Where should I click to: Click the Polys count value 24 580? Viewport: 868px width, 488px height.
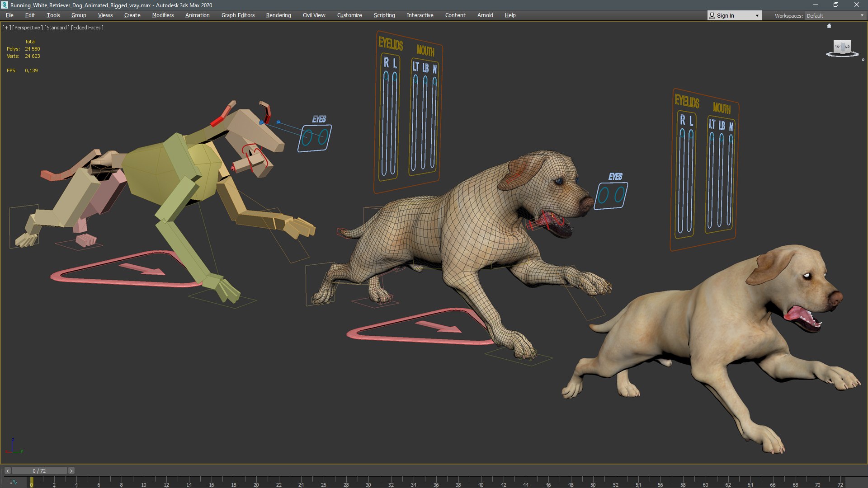pos(33,49)
